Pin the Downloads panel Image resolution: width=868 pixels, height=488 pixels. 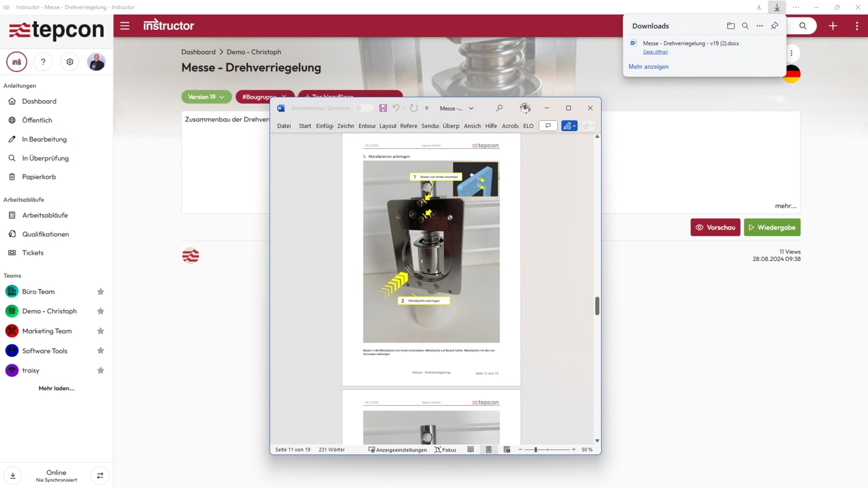775,26
